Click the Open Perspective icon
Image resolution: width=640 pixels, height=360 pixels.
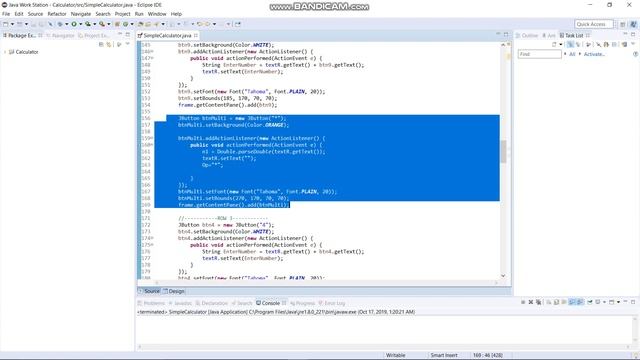tap(623, 24)
